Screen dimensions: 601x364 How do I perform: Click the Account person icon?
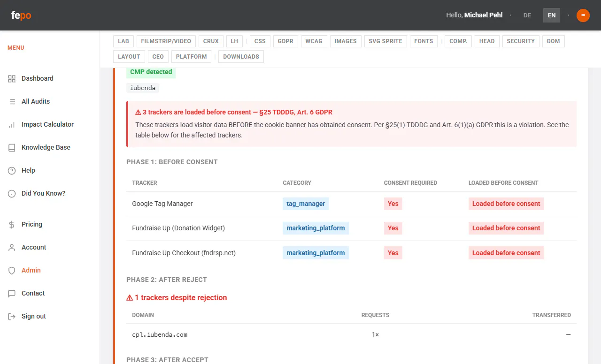click(x=12, y=248)
